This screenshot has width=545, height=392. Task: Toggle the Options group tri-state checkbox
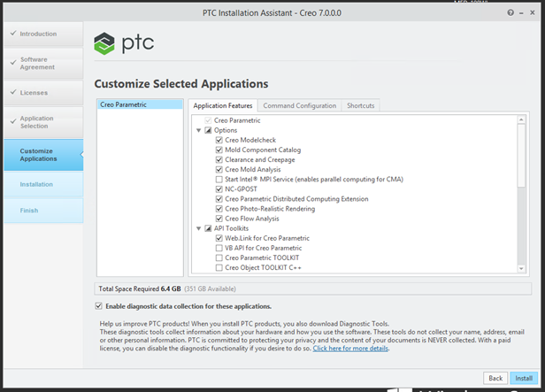tap(208, 130)
